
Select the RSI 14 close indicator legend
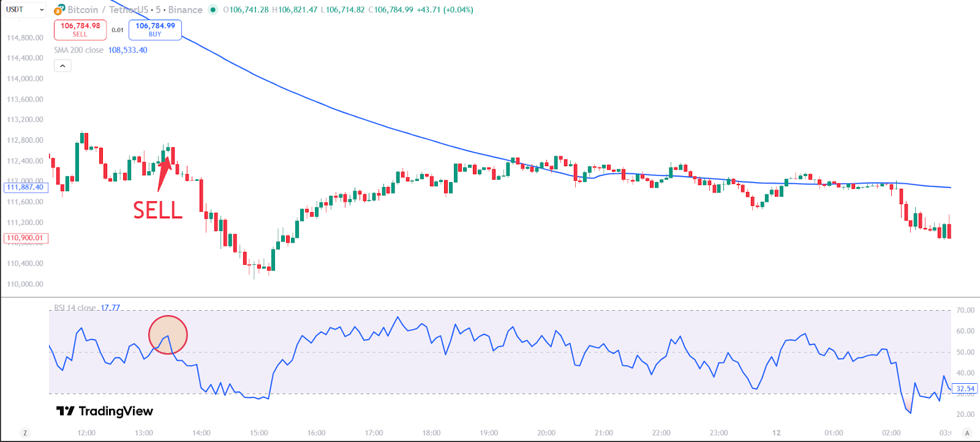(75, 308)
